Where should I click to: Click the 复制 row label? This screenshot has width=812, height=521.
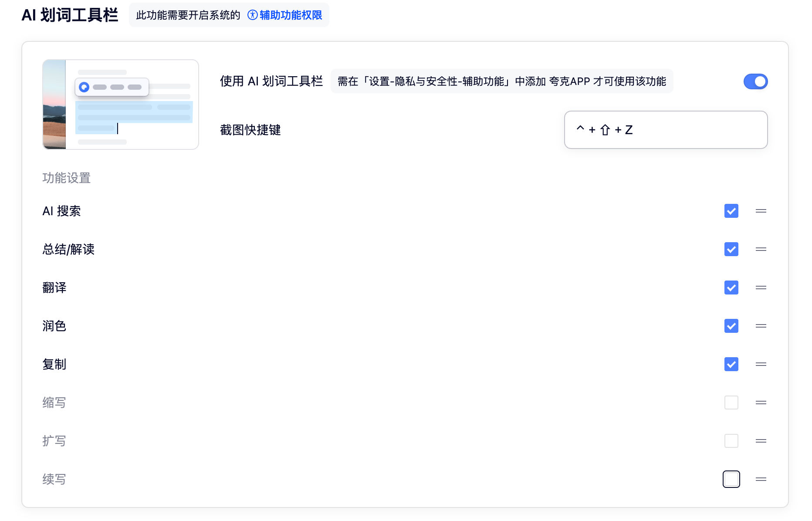tap(54, 365)
